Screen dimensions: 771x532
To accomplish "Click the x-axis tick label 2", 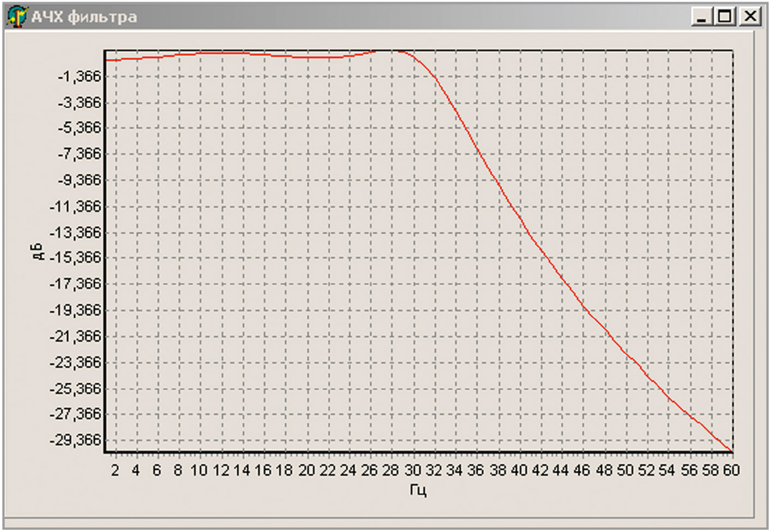I will tap(115, 470).
